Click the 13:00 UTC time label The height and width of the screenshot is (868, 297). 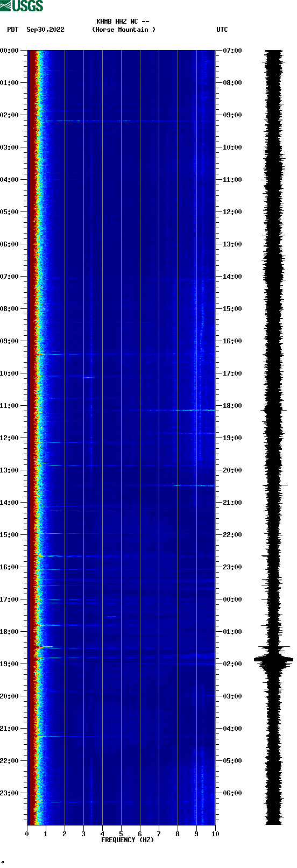pyautogui.click(x=232, y=244)
